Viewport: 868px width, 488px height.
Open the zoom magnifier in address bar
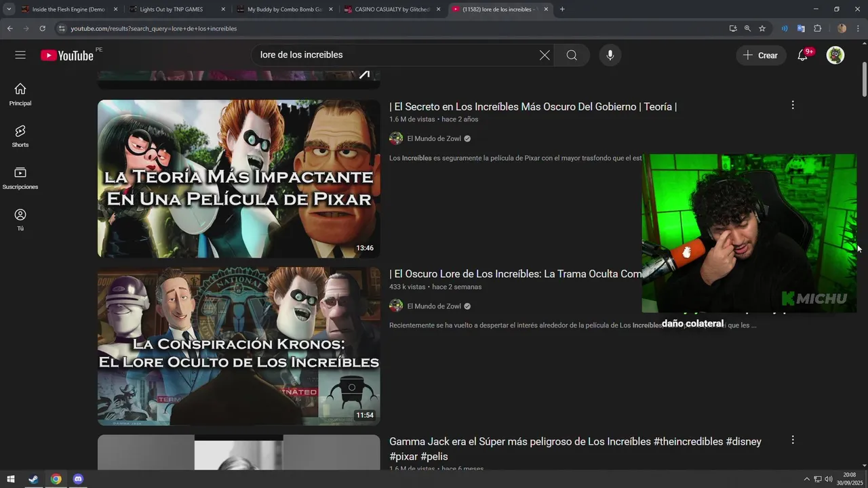[x=747, y=28]
